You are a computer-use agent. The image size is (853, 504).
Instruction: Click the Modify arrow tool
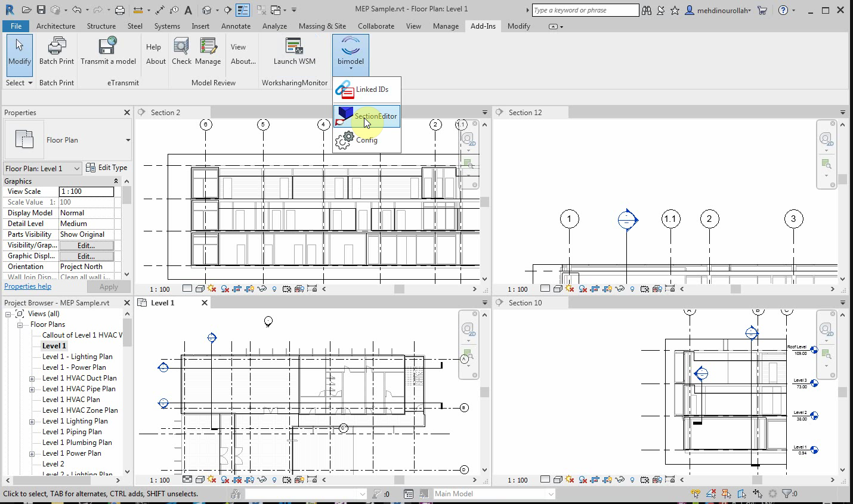pyautogui.click(x=20, y=51)
